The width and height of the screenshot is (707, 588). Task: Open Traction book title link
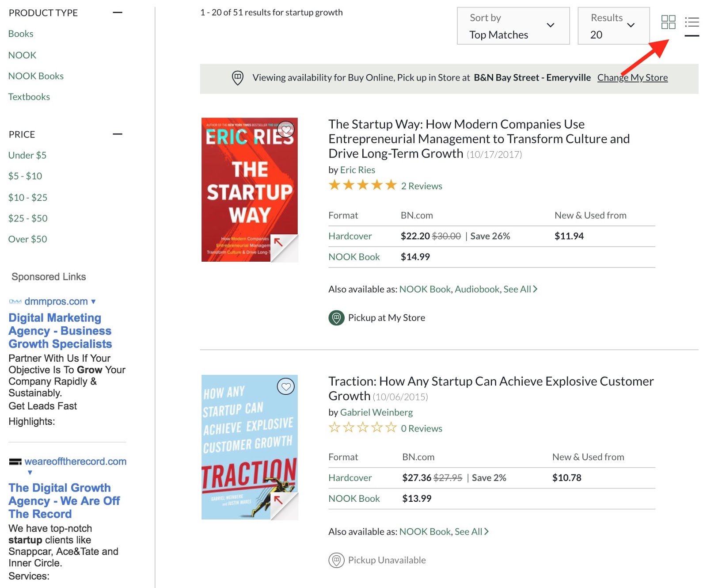coord(491,389)
